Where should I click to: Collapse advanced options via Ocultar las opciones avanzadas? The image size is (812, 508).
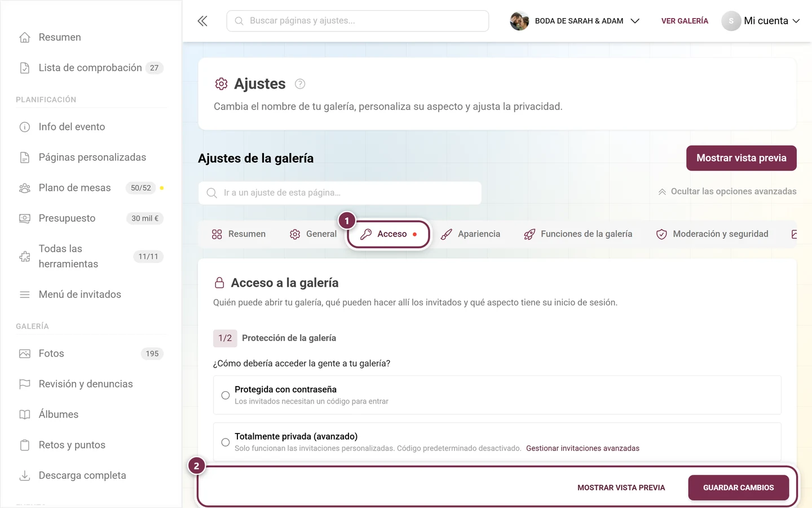[727, 191]
